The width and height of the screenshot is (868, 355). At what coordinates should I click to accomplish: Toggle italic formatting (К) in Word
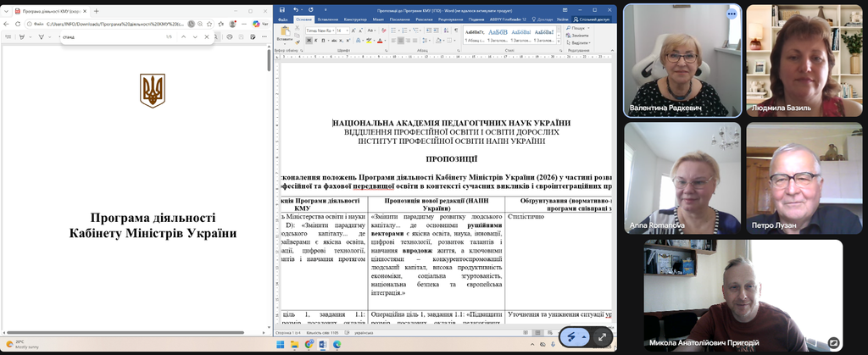coord(316,41)
